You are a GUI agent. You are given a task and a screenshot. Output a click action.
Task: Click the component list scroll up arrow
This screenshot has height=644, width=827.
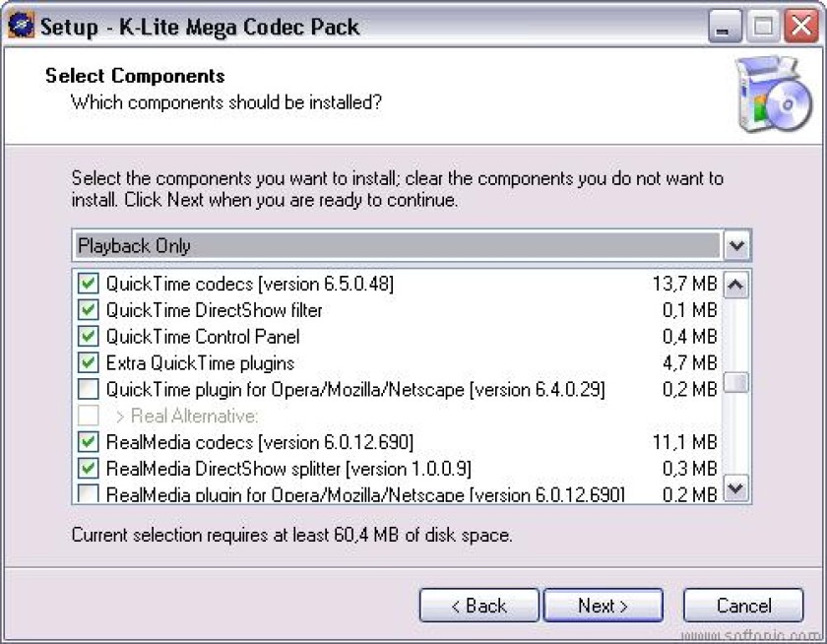coord(736,286)
